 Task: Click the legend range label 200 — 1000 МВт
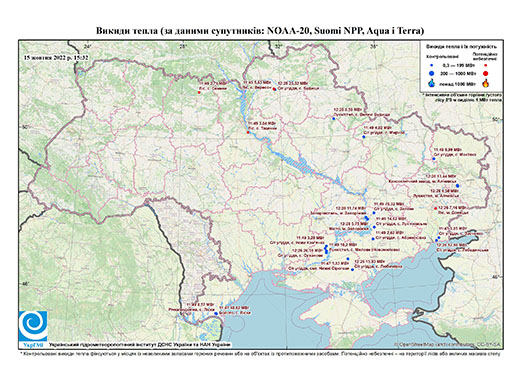[457, 73]
